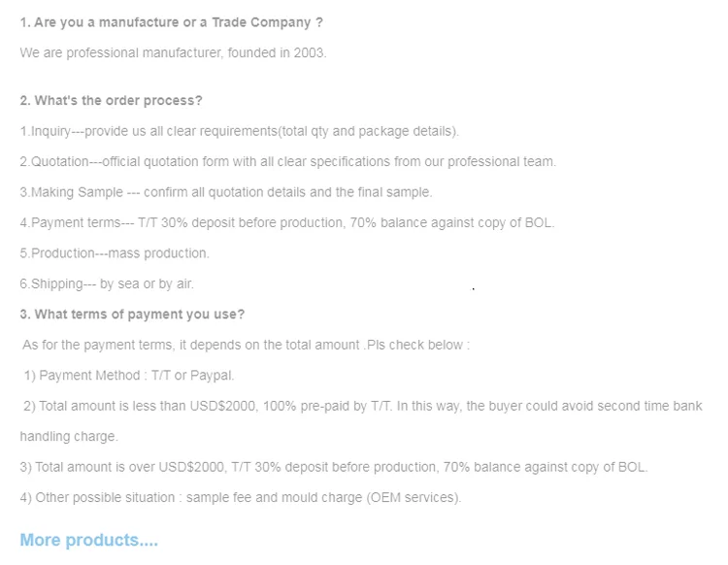The width and height of the screenshot is (728, 565).
Task: Click the line about amounts over USD$2000
Action: tap(334, 467)
